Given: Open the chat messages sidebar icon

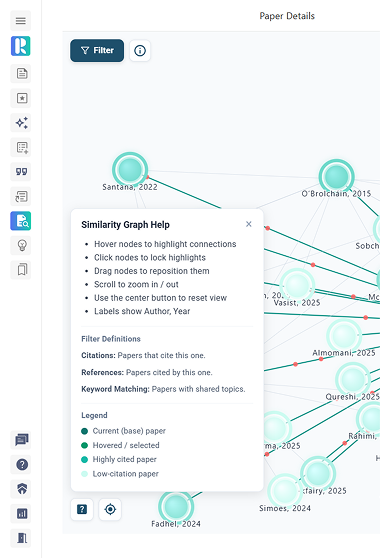Looking at the screenshot, I should click(x=22, y=440).
